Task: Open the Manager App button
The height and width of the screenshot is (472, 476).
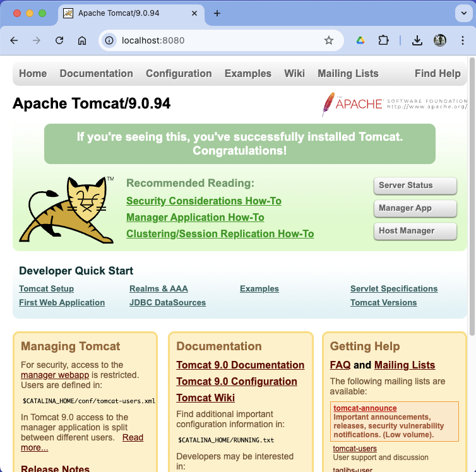Action: tap(415, 208)
